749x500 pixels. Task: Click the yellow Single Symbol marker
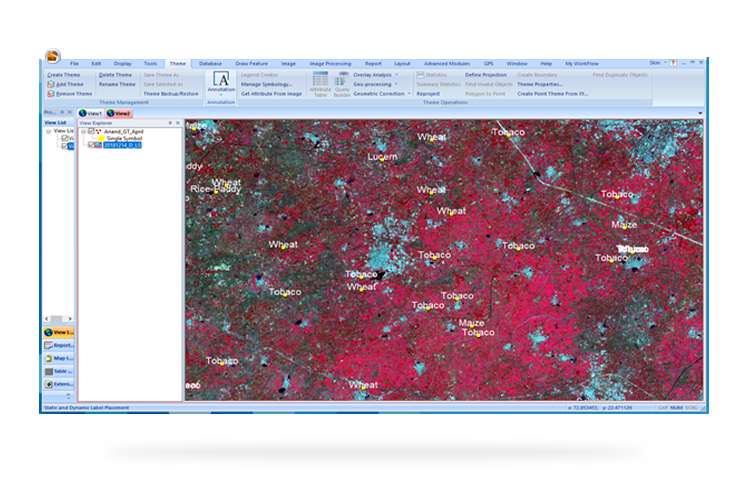tap(101, 138)
